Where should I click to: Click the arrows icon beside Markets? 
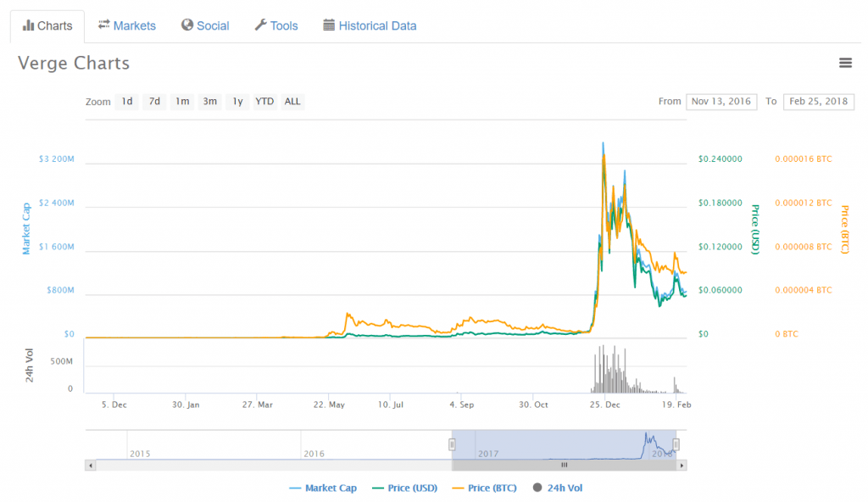pyautogui.click(x=102, y=25)
